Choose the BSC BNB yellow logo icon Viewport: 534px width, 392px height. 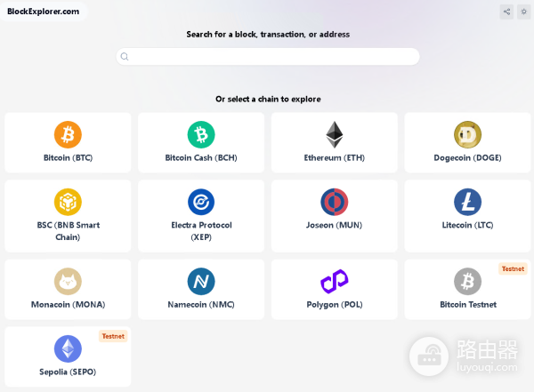pos(68,202)
